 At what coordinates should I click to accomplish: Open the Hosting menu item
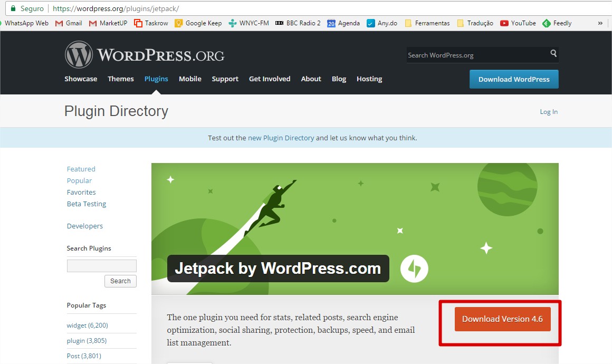click(369, 79)
